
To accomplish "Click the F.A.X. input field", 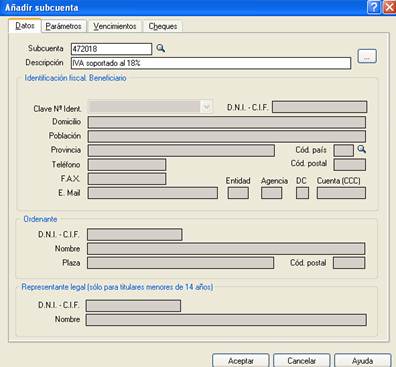I will 127,179.
